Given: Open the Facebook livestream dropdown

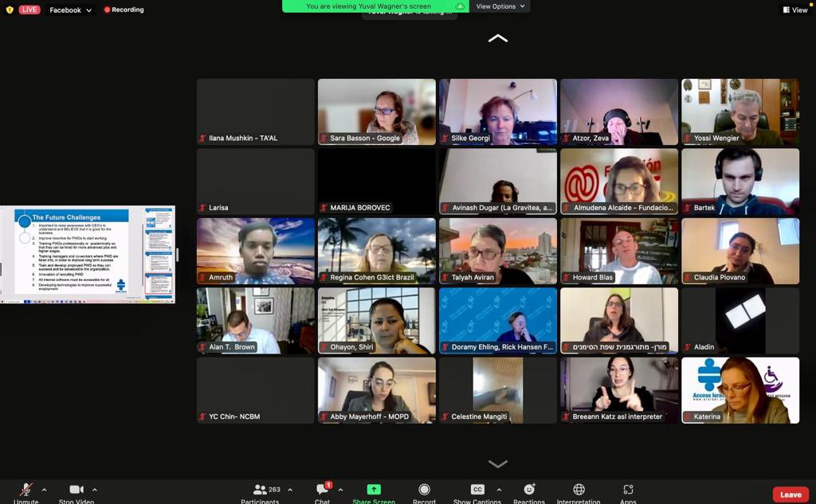Looking at the screenshot, I should coord(70,10).
